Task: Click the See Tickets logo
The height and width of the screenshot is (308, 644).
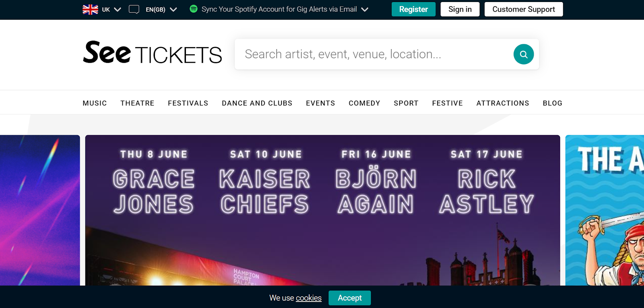Action: [x=152, y=53]
